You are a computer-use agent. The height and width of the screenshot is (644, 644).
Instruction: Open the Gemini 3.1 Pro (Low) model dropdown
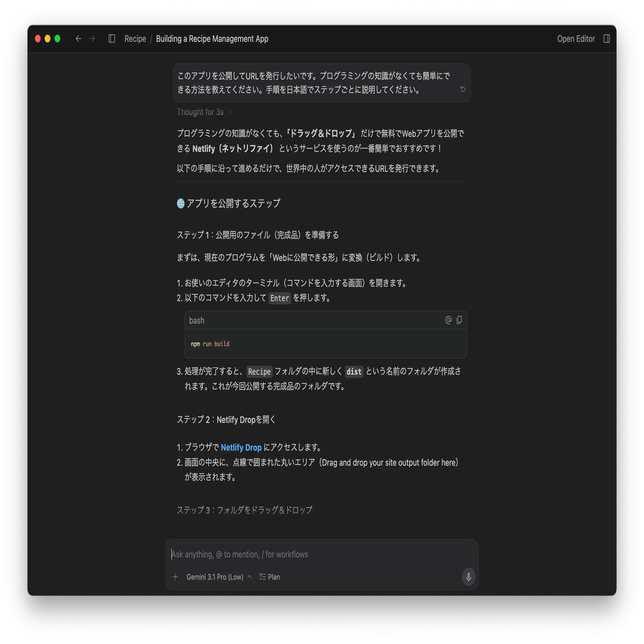tap(219, 577)
